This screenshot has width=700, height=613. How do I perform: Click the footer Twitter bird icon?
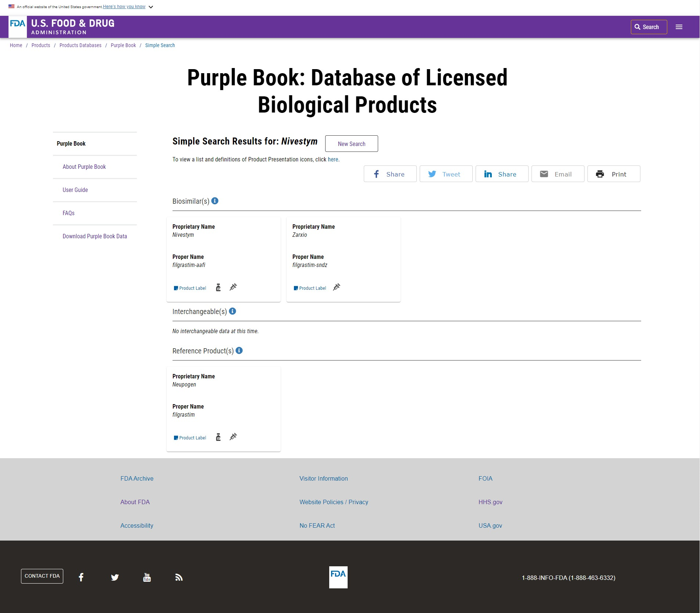[115, 577]
